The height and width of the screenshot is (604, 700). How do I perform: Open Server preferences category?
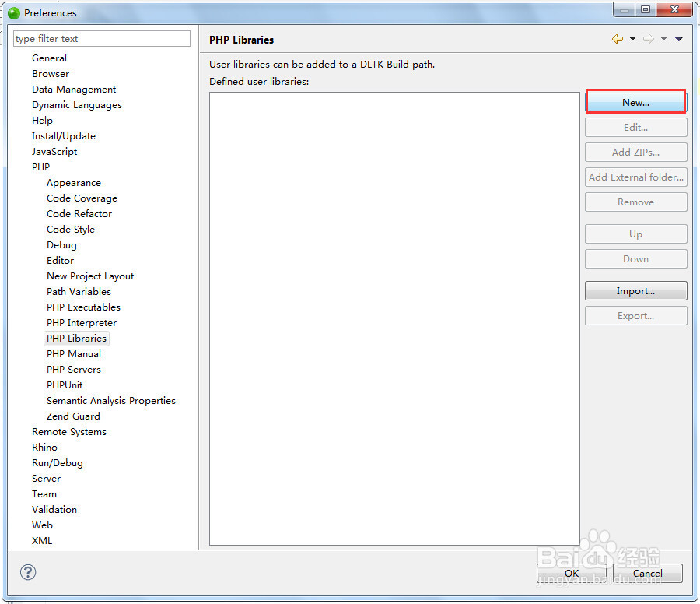pyautogui.click(x=46, y=479)
